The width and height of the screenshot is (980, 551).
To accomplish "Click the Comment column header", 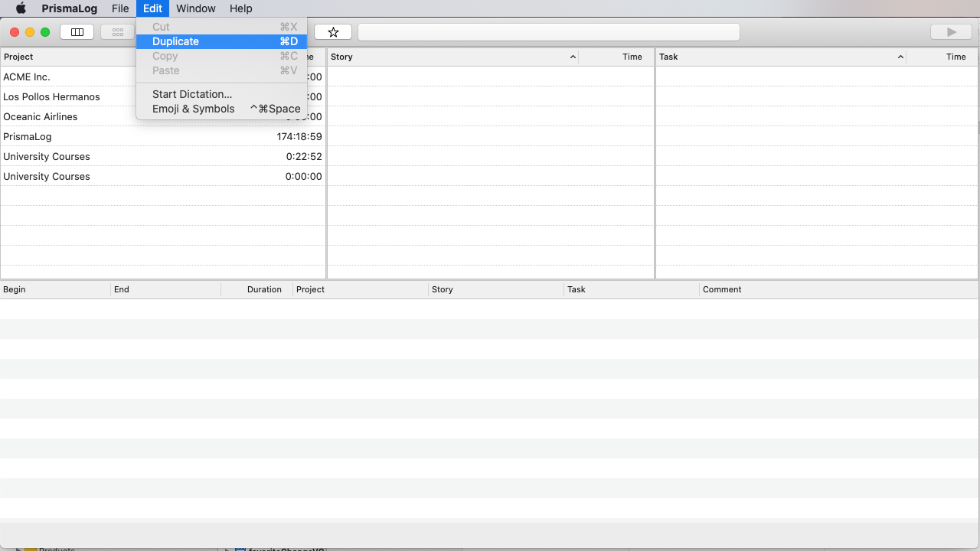I will [840, 289].
